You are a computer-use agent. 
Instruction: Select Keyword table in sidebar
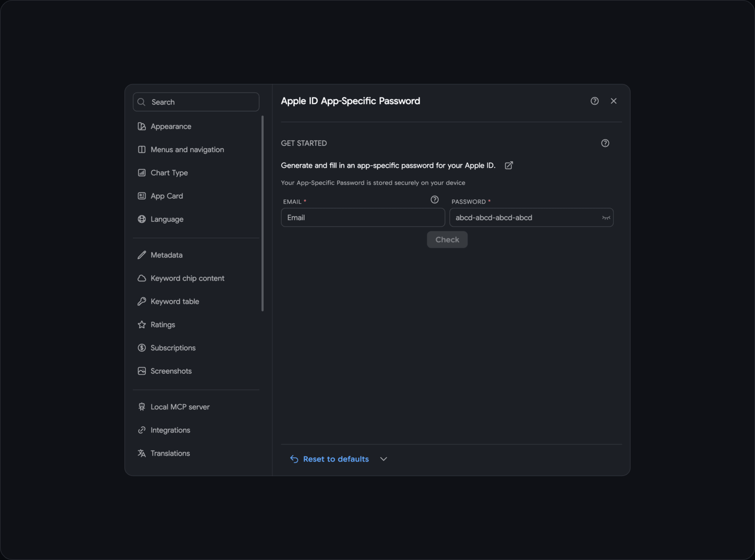[x=196, y=301]
